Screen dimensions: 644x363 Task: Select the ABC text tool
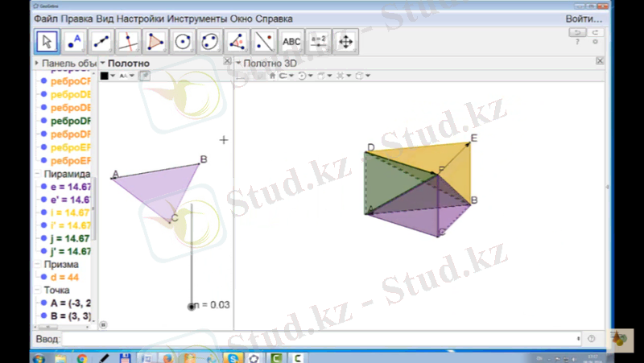pyautogui.click(x=291, y=41)
